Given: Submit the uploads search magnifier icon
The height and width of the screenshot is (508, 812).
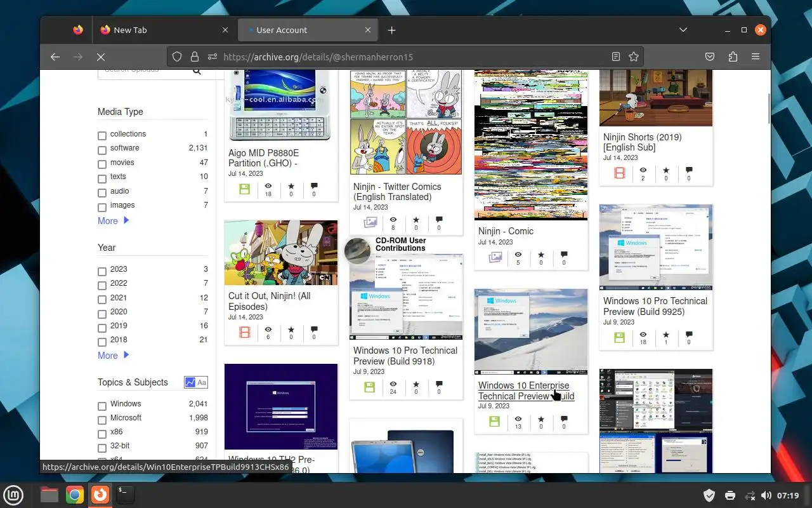Looking at the screenshot, I should 197,71.
